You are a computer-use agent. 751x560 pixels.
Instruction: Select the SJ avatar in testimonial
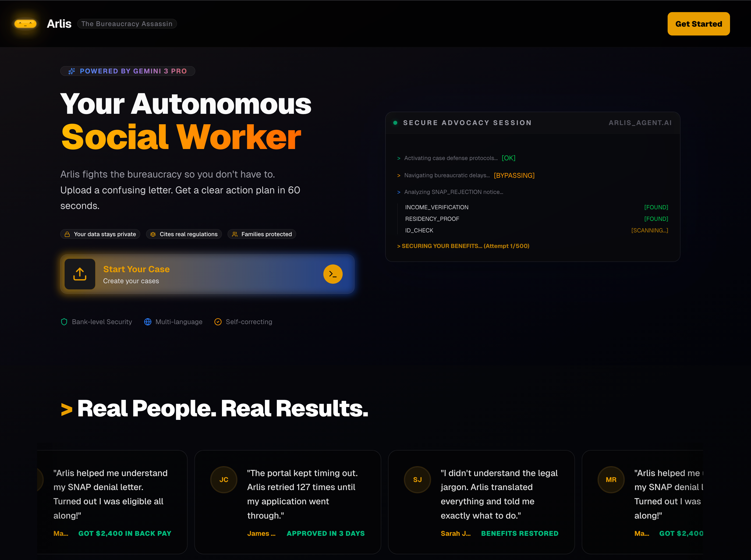pos(417,480)
